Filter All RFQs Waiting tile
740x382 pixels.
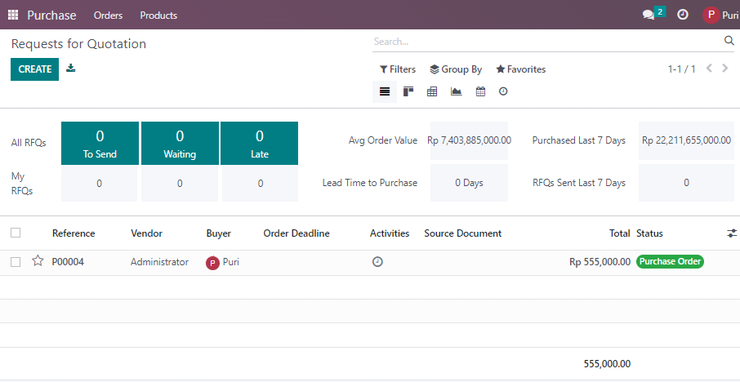click(180, 144)
